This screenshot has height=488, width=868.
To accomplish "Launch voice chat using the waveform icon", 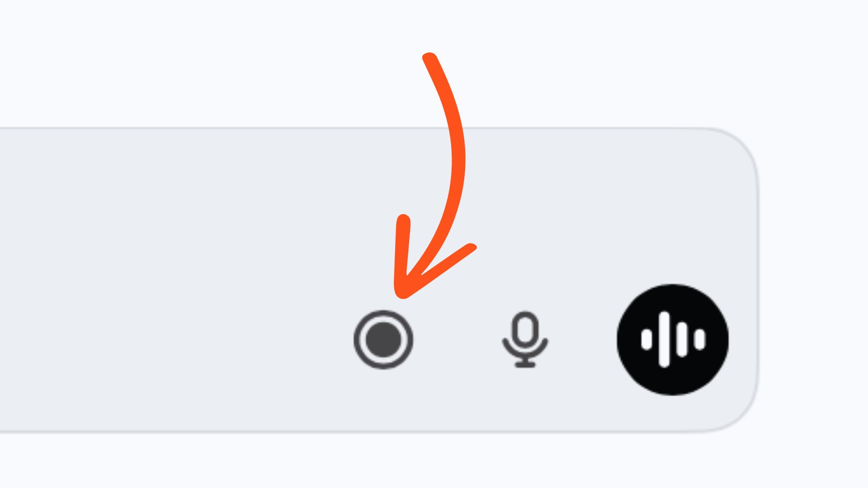I will 673,340.
